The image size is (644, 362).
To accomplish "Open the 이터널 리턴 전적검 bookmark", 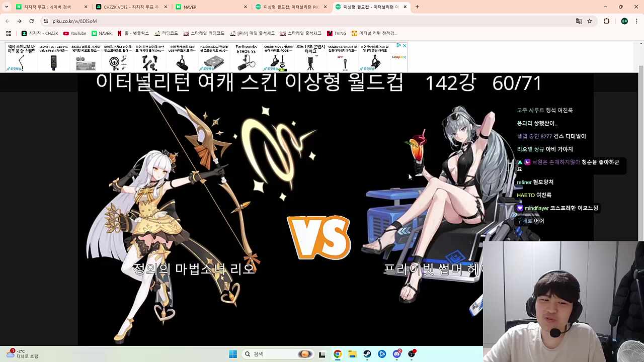I will [x=374, y=33].
